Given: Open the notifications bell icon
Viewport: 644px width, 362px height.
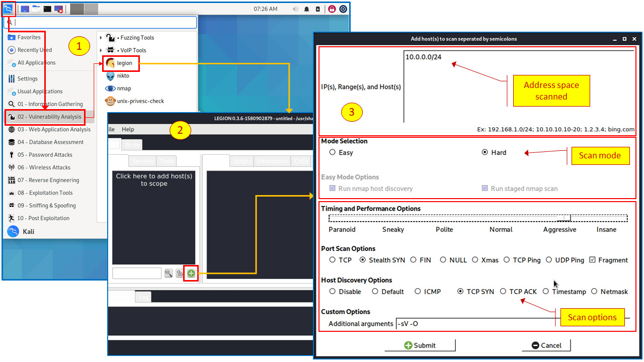Looking at the screenshot, I should click(306, 9).
